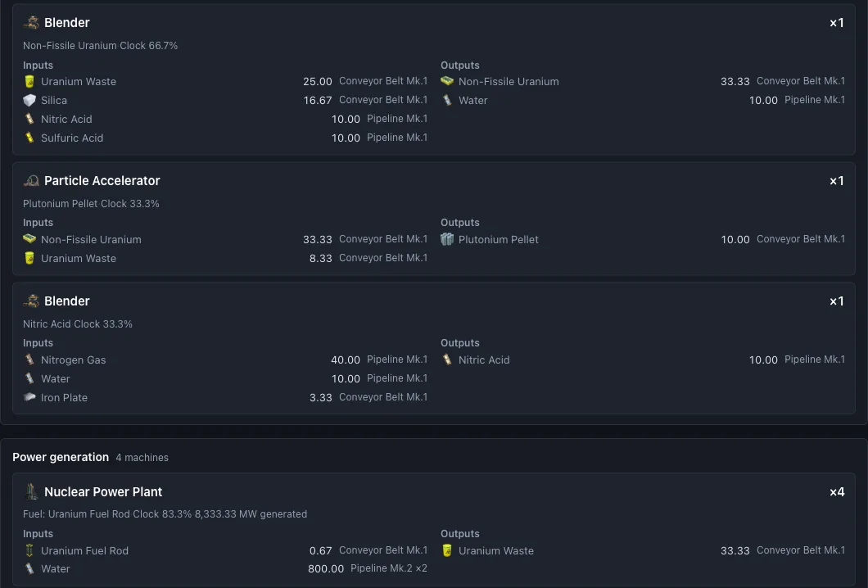Viewport: 868px width, 588px height.
Task: Click the Nuclear Power Plant icon
Action: [x=32, y=491]
